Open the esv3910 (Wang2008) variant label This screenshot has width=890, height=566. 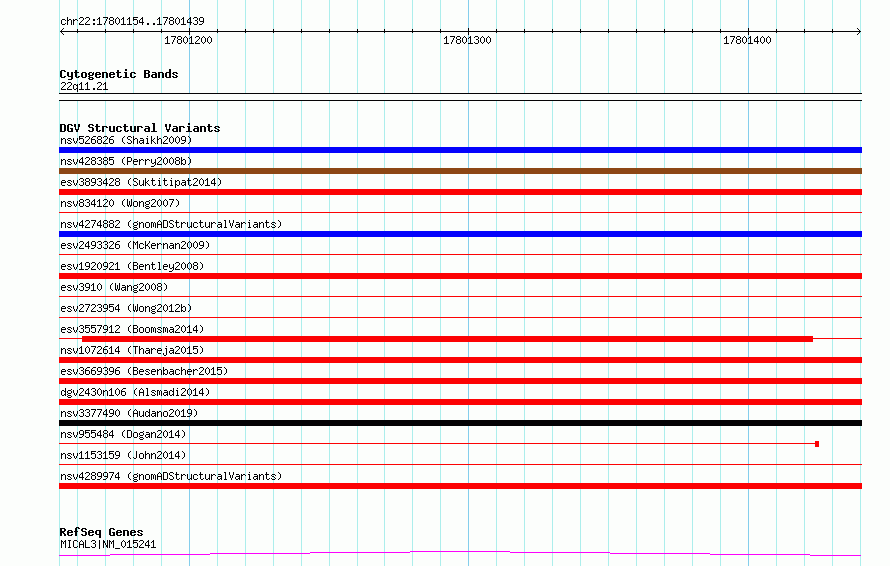tap(114, 287)
